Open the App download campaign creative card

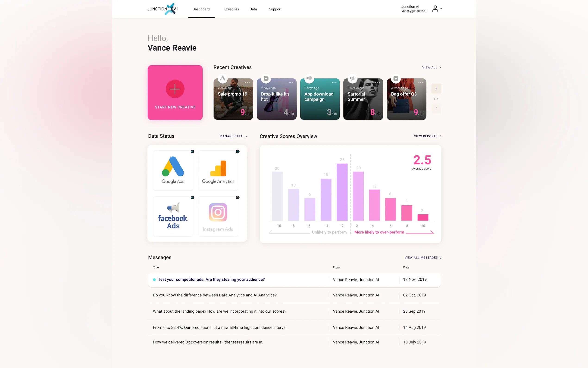pyautogui.click(x=320, y=99)
